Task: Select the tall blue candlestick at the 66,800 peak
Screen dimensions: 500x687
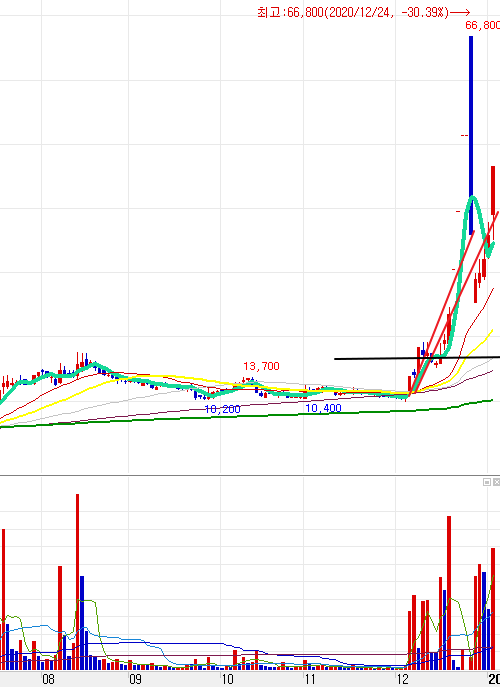Action: tap(471, 135)
